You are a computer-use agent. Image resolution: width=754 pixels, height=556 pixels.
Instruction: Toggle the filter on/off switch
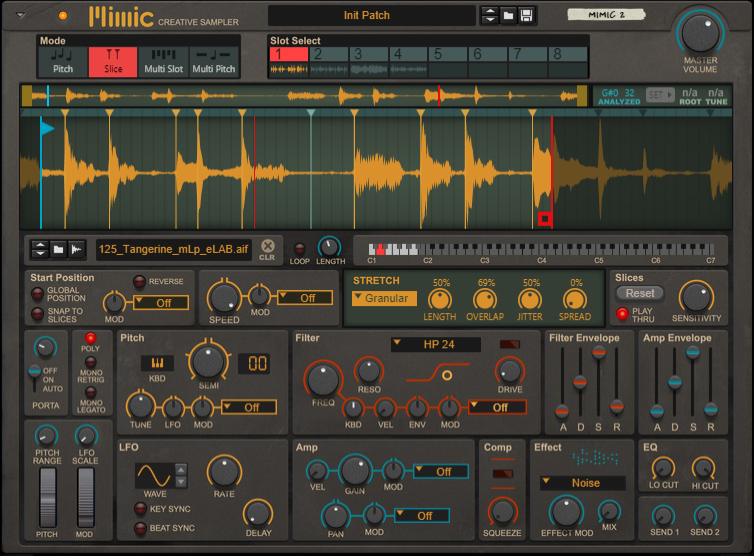[510, 344]
